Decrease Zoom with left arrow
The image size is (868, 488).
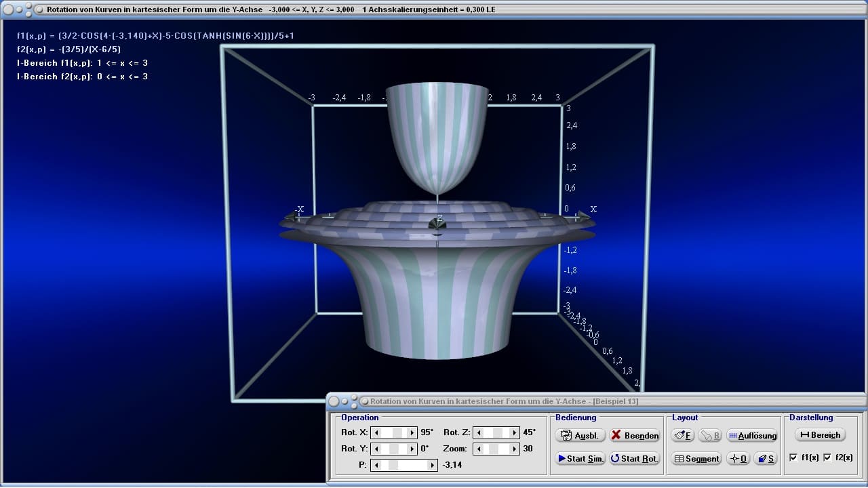point(479,449)
